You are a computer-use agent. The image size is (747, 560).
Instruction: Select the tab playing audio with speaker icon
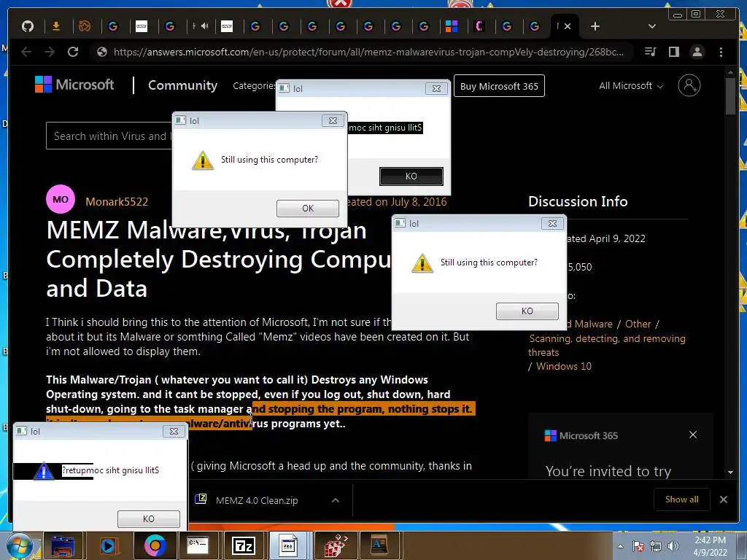201,26
